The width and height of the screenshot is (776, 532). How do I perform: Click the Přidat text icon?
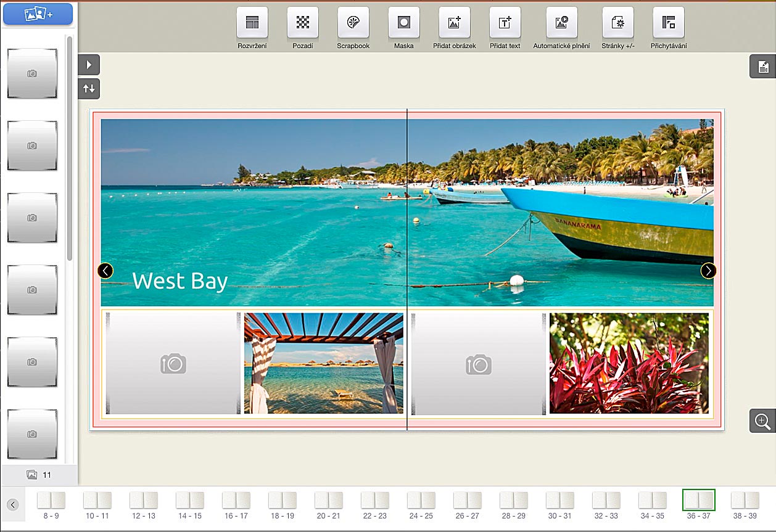(505, 23)
